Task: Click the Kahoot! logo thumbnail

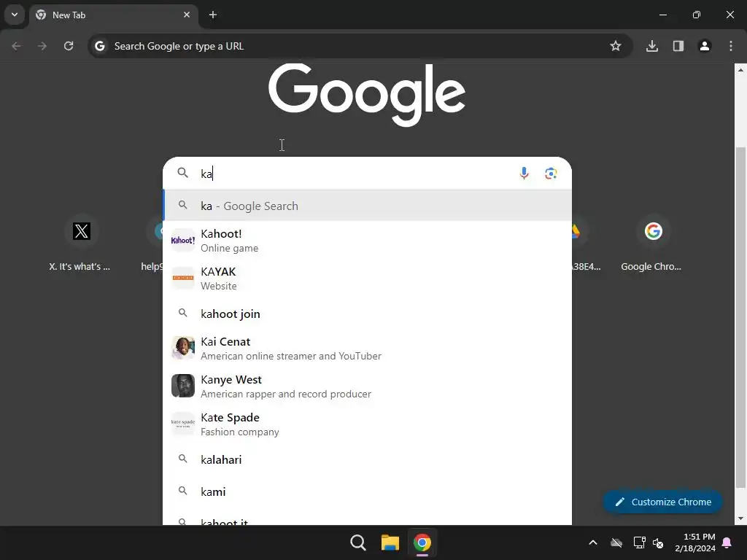Action: click(x=183, y=240)
